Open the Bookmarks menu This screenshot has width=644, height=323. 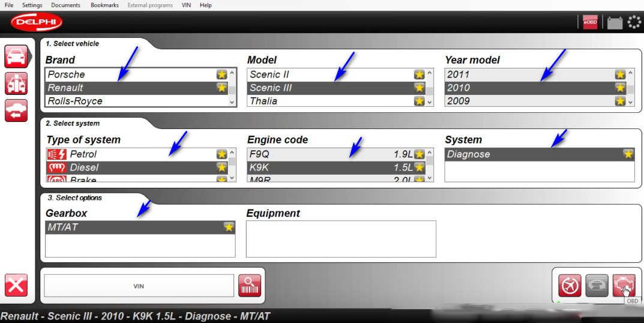tap(104, 5)
